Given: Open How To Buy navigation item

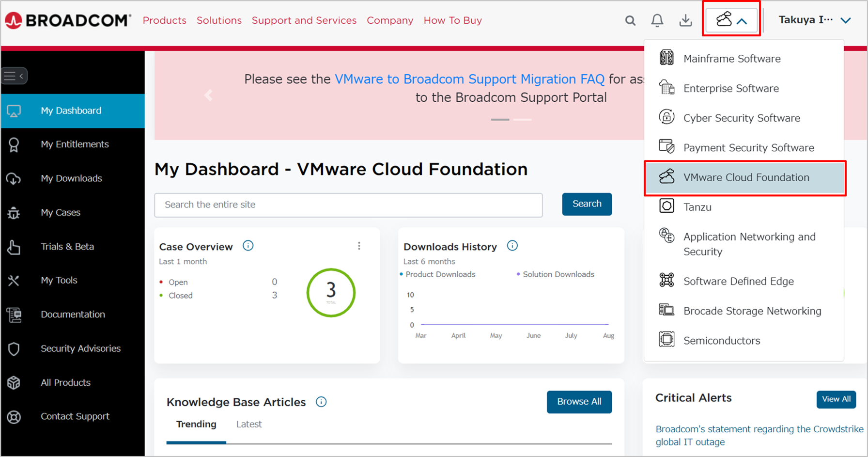Looking at the screenshot, I should click(x=452, y=20).
